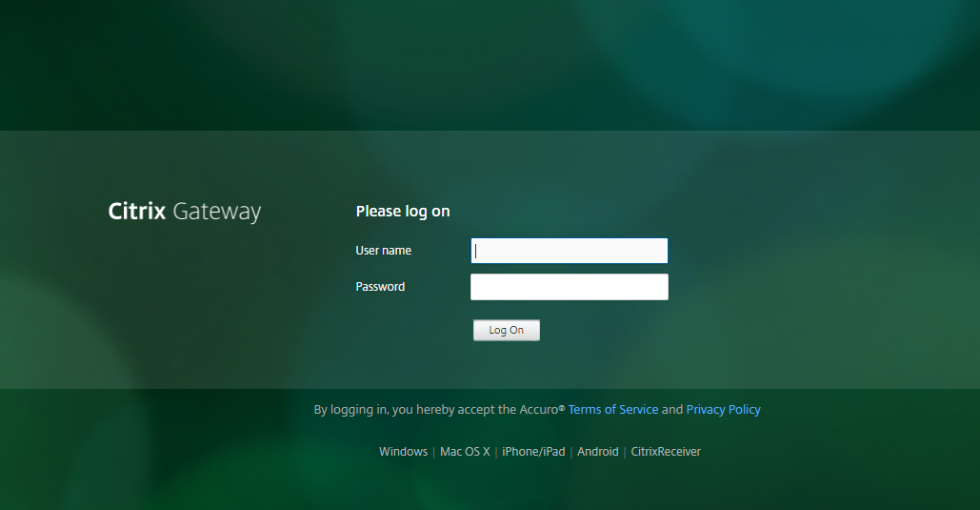980x510 pixels.
Task: Click the Log On button
Action: pos(507,330)
